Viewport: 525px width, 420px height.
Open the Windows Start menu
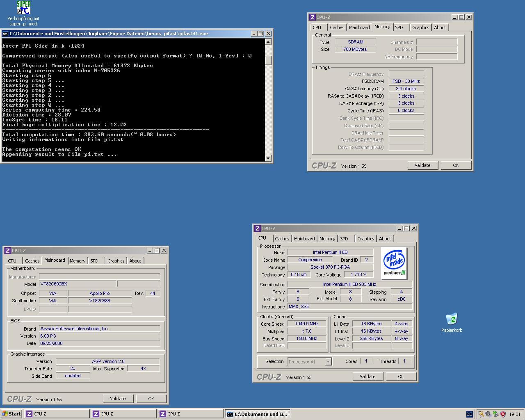(11, 414)
